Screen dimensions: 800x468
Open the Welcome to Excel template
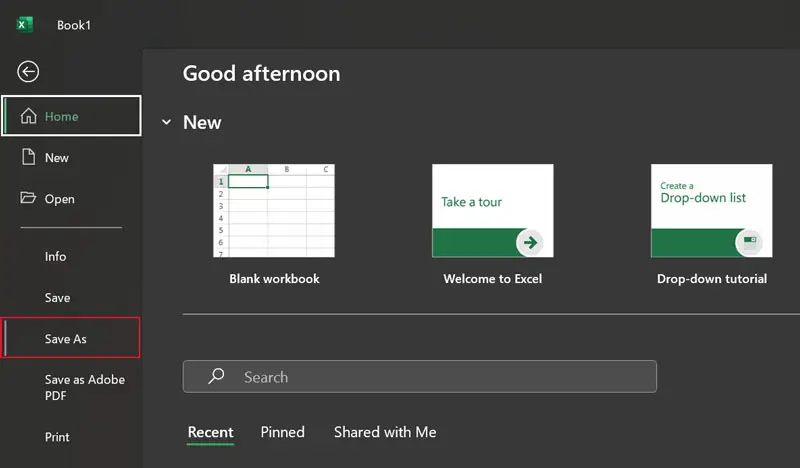coord(493,210)
